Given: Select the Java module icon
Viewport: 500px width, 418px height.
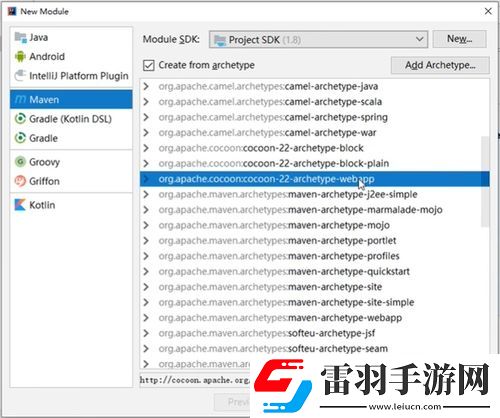Looking at the screenshot, I should tap(20, 37).
